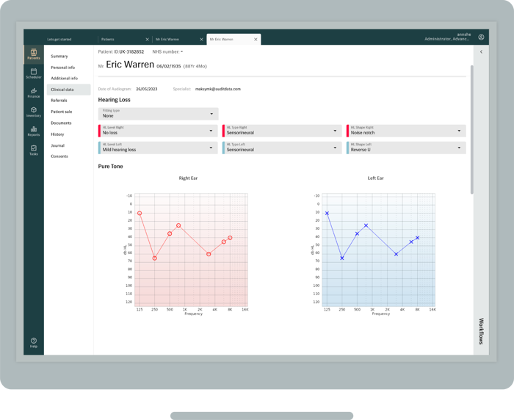Open the Patients section in the sidebar
Viewport: 514px width, 420px height.
click(x=34, y=54)
